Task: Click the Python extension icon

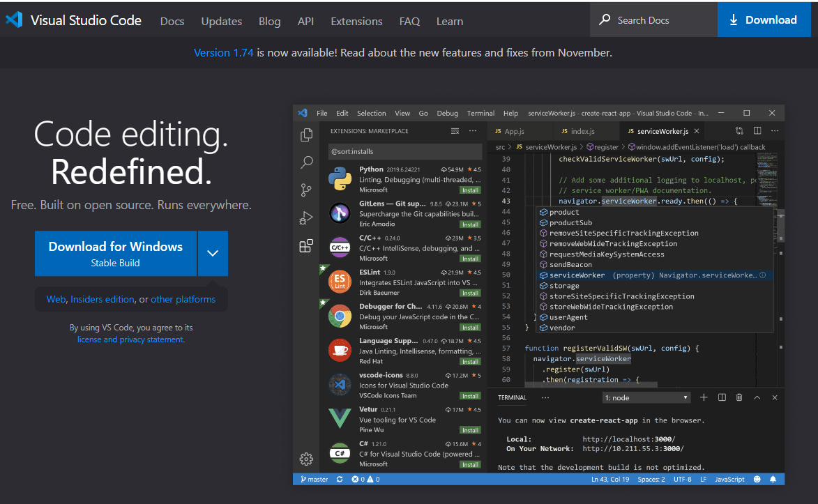Action: point(340,178)
